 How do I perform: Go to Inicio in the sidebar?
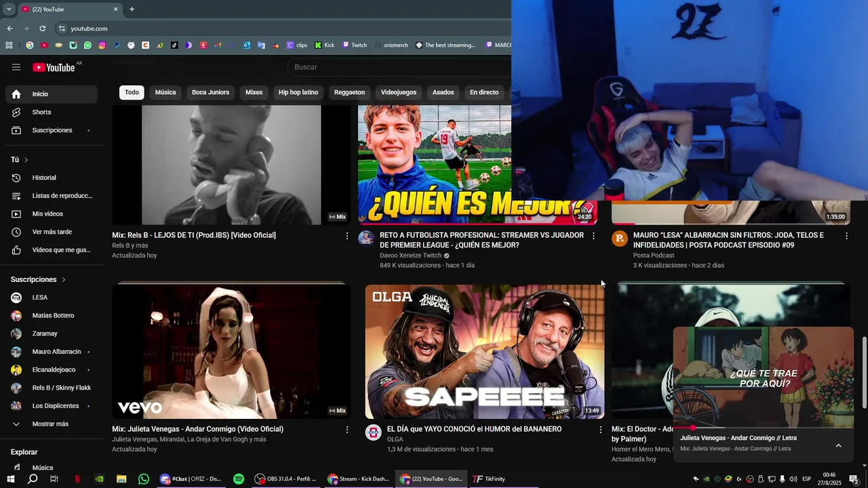[52, 94]
